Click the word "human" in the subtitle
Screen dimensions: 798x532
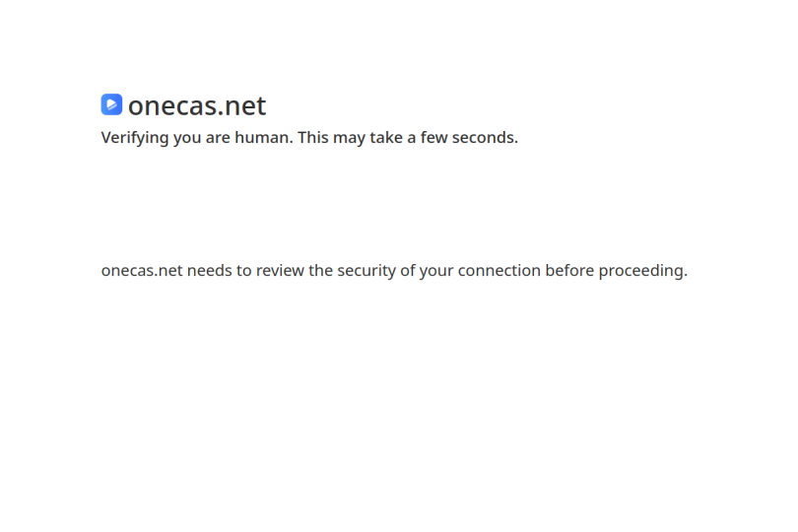click(x=262, y=138)
